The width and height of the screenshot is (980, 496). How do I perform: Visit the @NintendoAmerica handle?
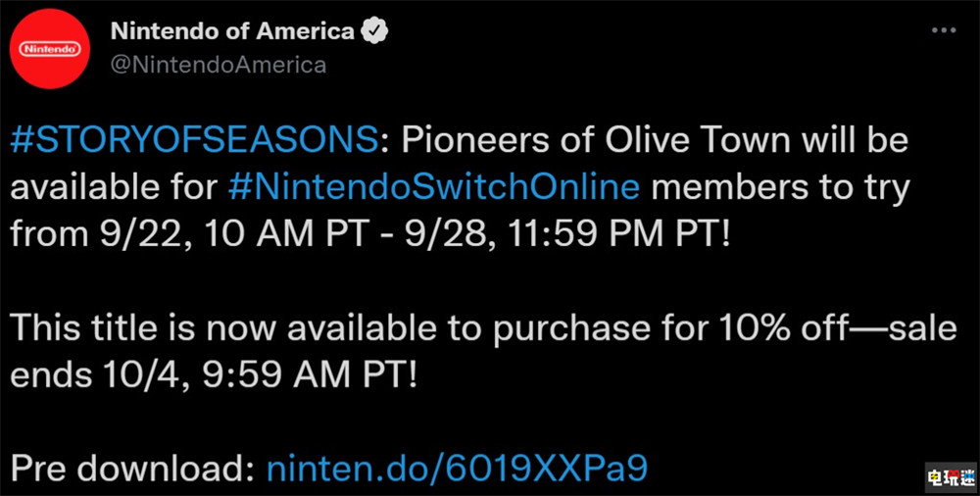tap(218, 66)
